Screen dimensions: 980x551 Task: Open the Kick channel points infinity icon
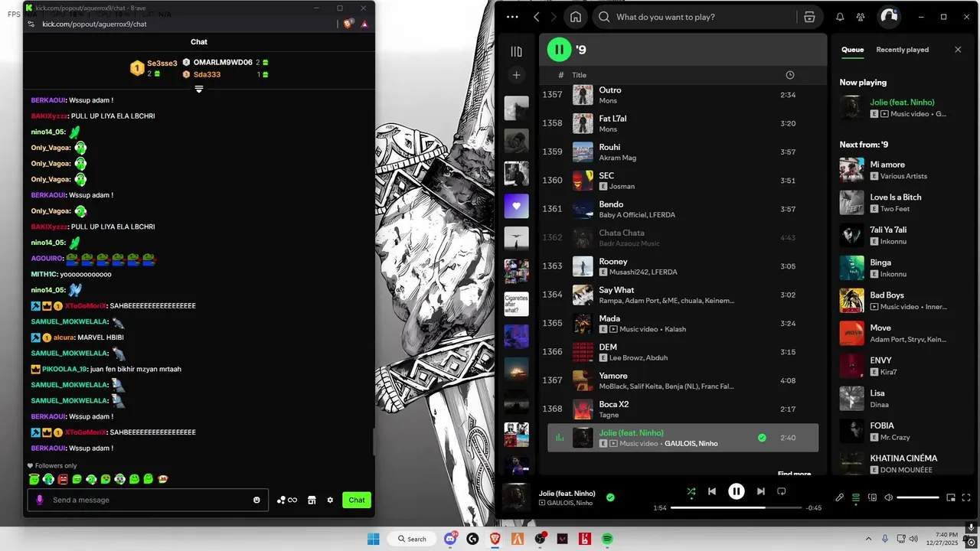click(x=287, y=500)
